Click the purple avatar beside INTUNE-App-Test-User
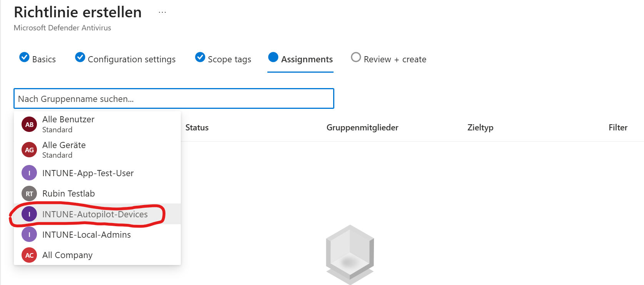Image resolution: width=644 pixels, height=285 pixels. 29,173
